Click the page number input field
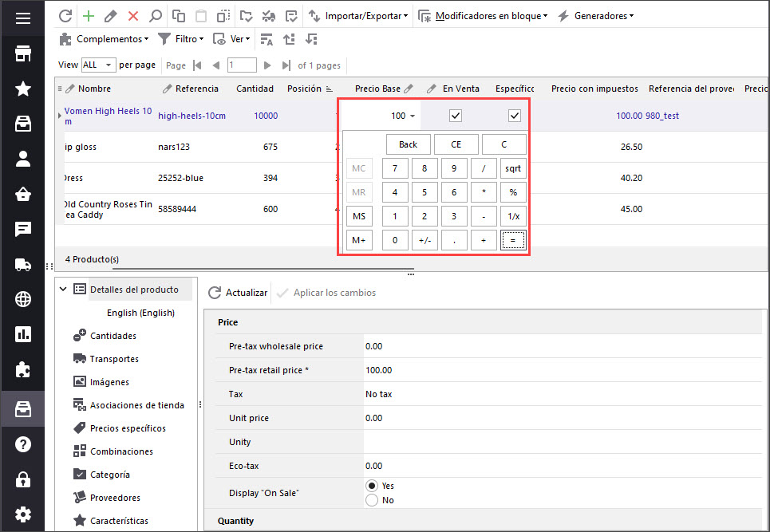 242,65
